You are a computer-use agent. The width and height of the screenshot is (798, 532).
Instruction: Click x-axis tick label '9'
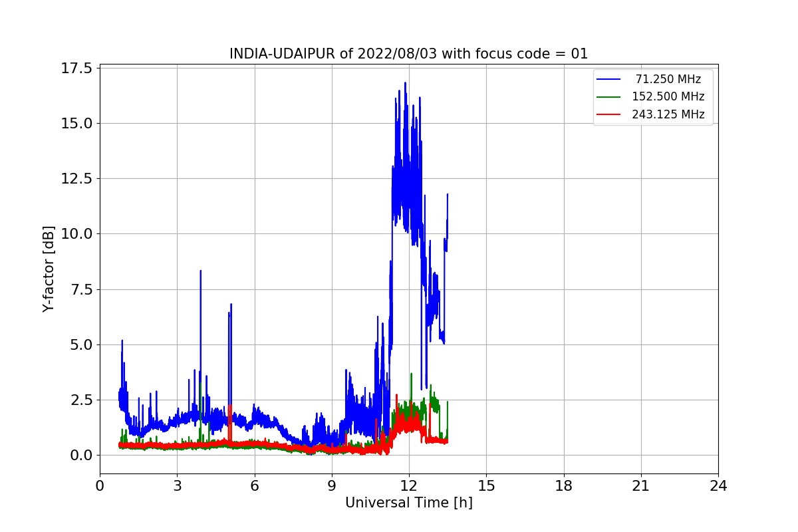pyautogui.click(x=332, y=486)
